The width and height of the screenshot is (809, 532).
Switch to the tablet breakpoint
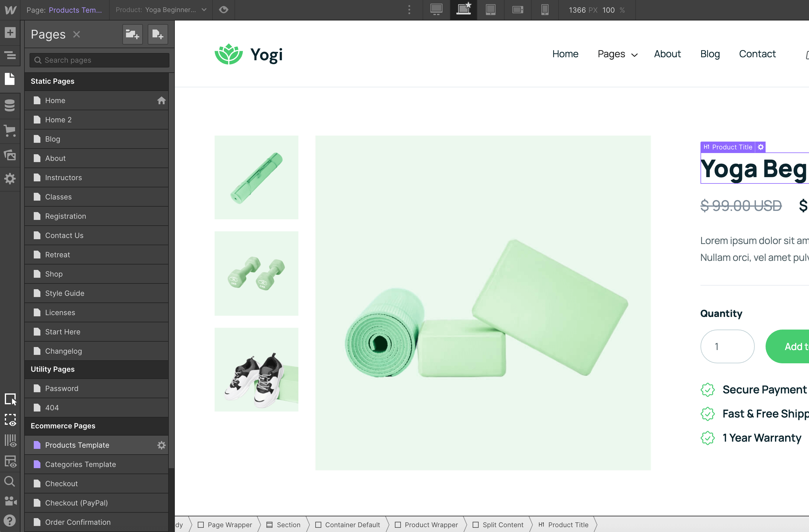pyautogui.click(x=490, y=10)
